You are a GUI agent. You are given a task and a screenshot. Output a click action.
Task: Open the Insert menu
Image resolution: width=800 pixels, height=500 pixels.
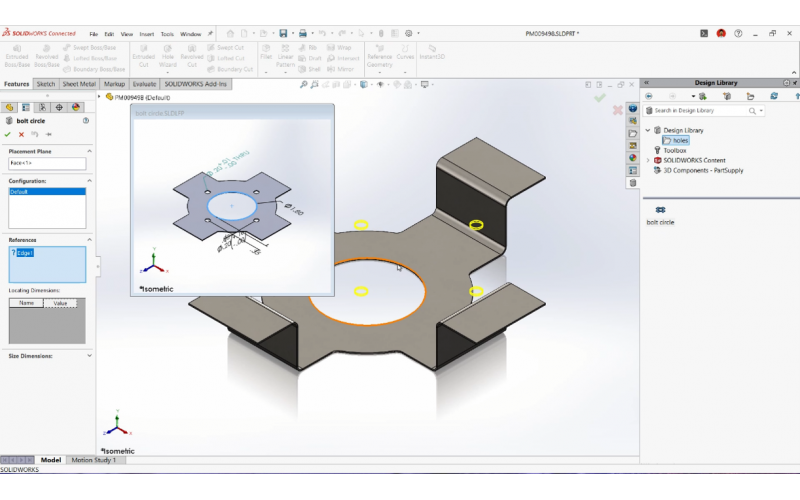click(146, 34)
